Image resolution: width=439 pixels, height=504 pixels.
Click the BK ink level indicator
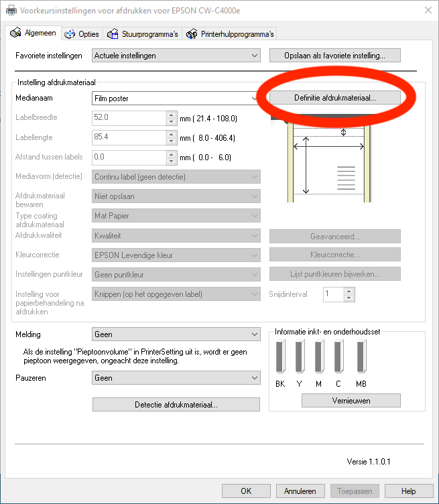click(x=280, y=357)
